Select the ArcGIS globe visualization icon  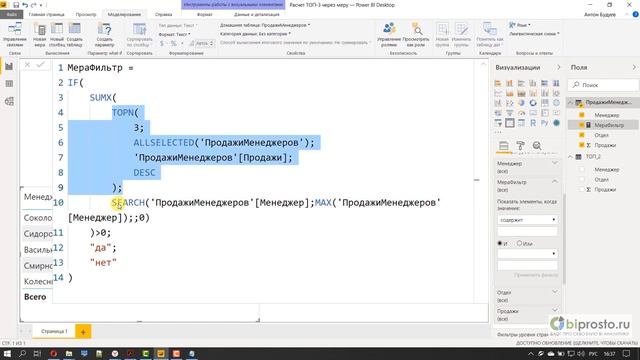tap(556, 123)
